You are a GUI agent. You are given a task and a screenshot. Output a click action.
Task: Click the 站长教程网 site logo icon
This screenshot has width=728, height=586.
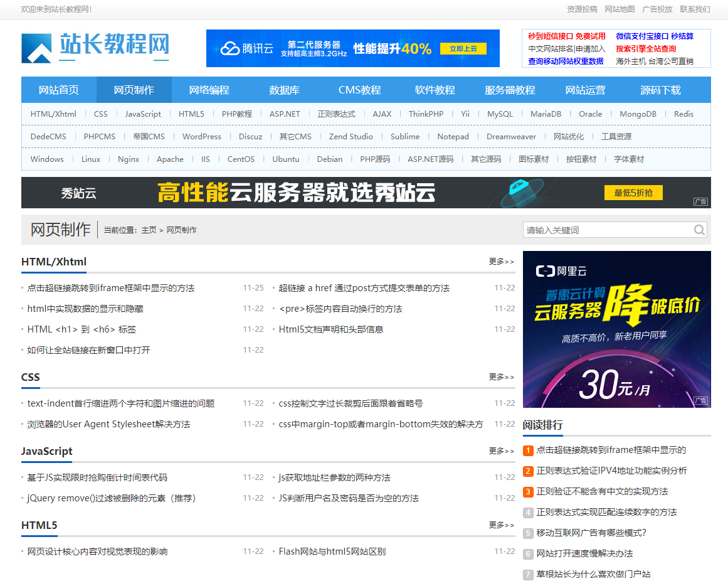(x=38, y=48)
